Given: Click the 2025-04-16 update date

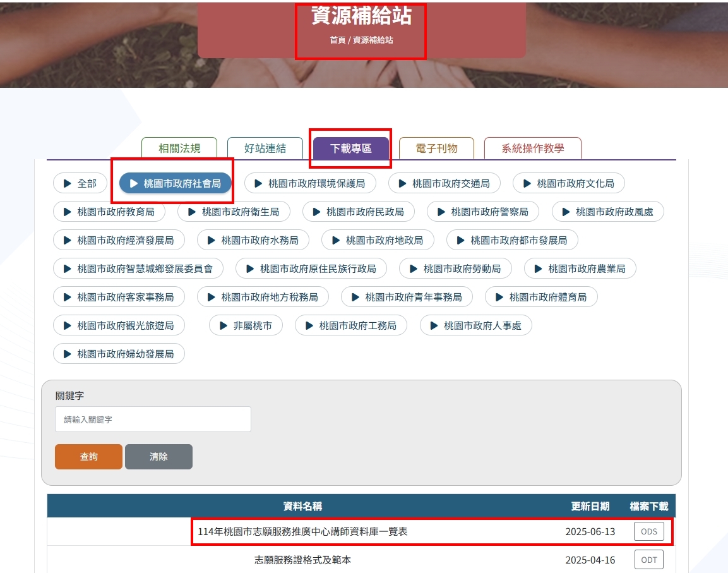Looking at the screenshot, I should (x=590, y=560).
